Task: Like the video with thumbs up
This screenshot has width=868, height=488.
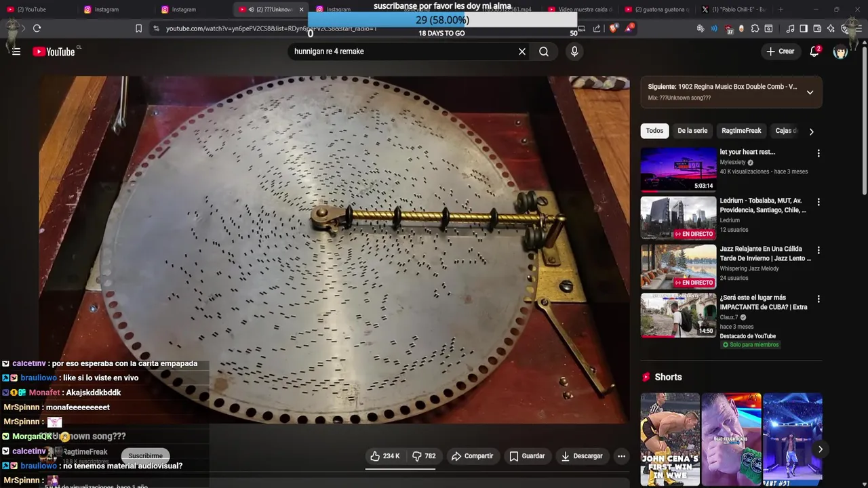Action: tap(384, 456)
